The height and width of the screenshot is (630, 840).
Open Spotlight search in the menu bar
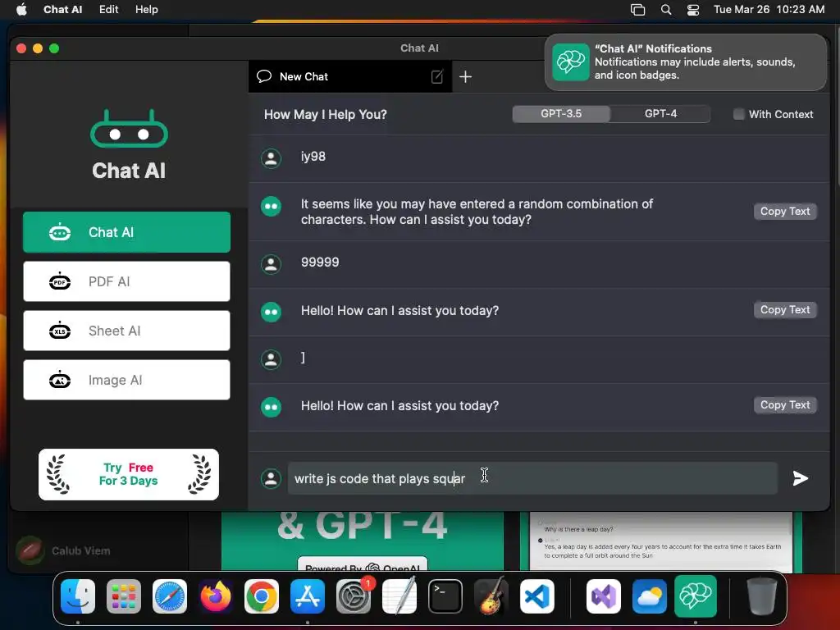[666, 10]
